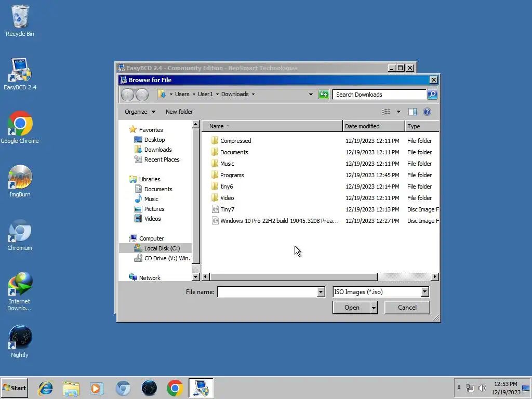Viewport: 532px width, 399px height.
Task: Sort by Type column header
Action: [422, 126]
